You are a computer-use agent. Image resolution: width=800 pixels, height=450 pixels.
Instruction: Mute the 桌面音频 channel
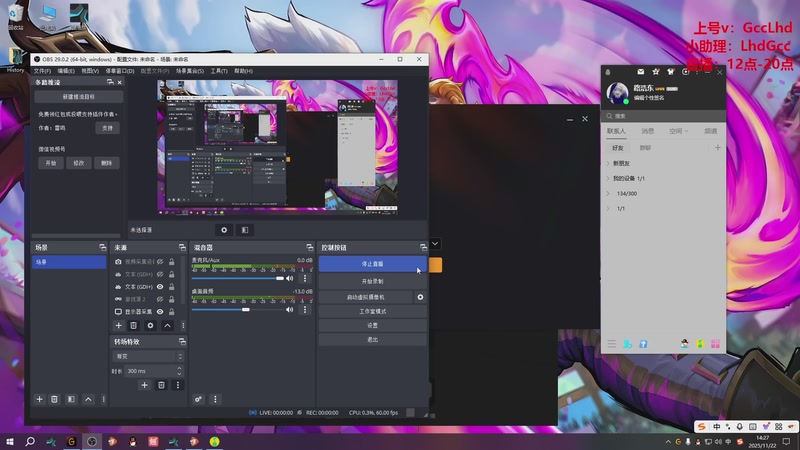coord(290,309)
